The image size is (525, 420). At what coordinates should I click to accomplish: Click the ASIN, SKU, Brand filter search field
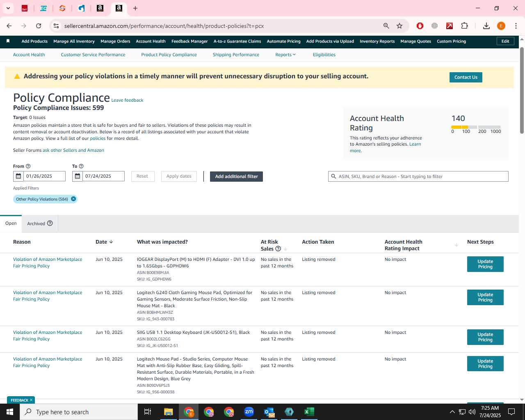point(418,176)
